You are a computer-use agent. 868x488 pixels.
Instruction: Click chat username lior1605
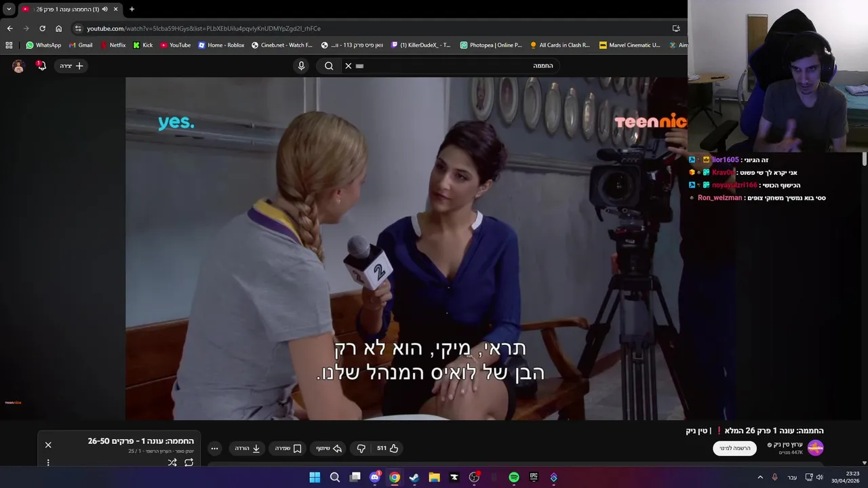(725, 160)
